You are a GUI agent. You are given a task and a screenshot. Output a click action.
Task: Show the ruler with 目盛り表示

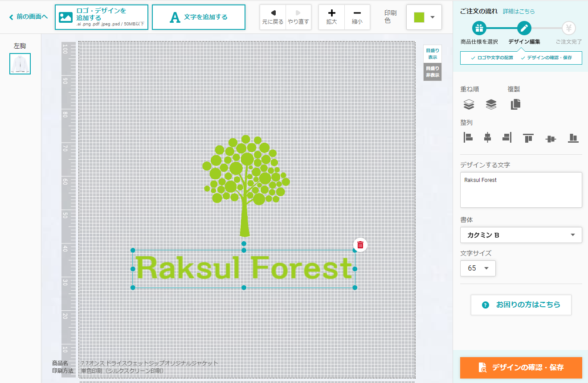tap(432, 54)
